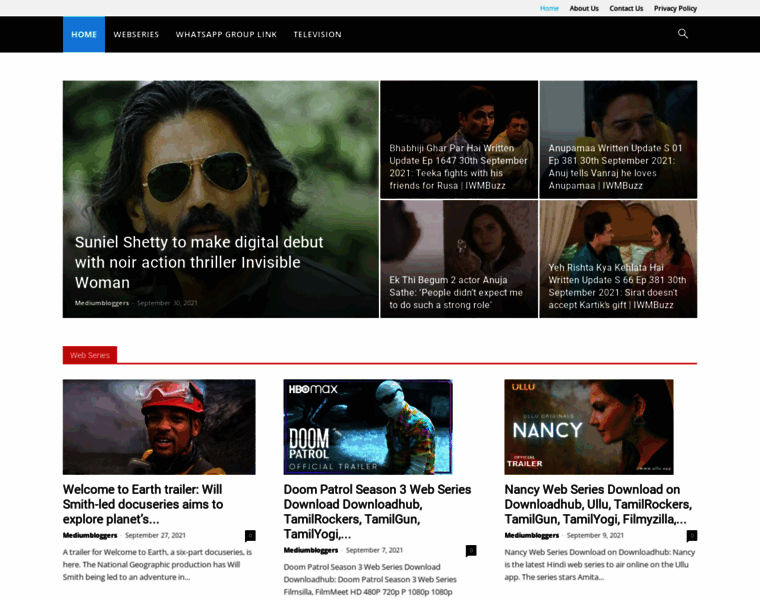
Task: Click Doom Patrol official trailer thumbnail
Action: 368,427
